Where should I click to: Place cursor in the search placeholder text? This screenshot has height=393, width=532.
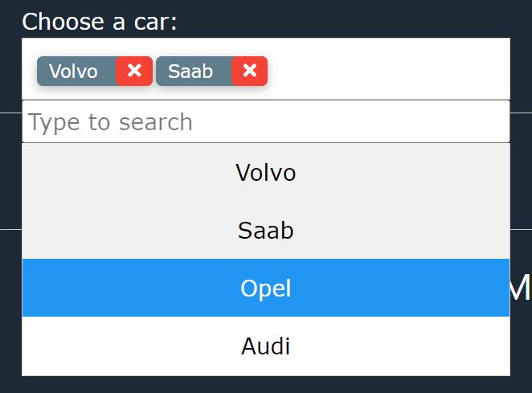(x=110, y=122)
